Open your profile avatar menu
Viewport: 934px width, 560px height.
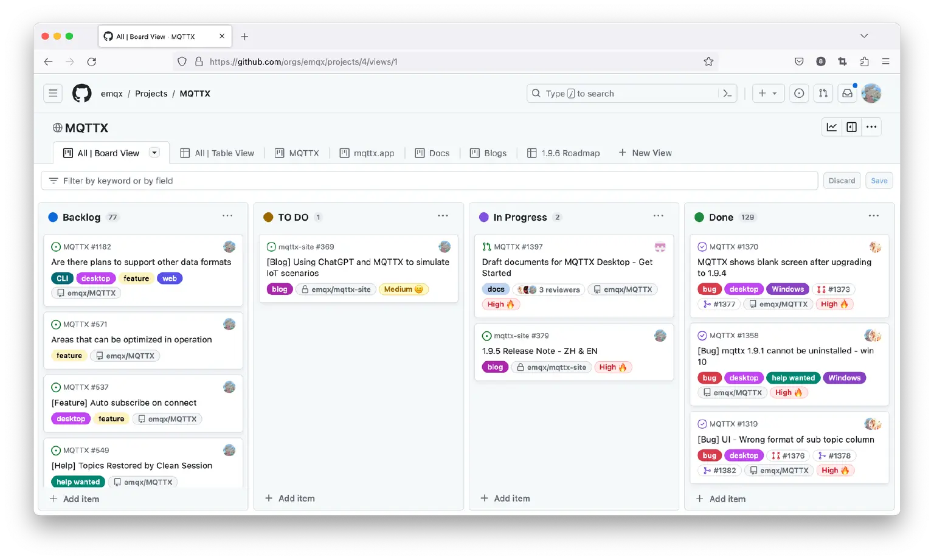point(871,93)
